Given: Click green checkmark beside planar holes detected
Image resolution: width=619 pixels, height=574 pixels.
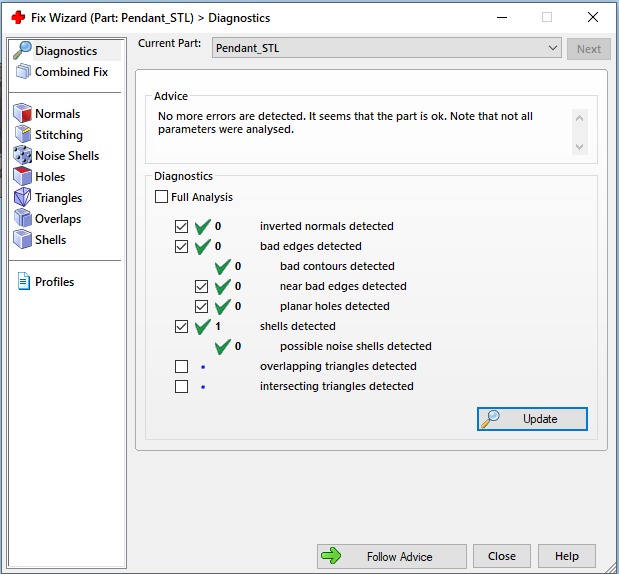Looking at the screenshot, I should point(223,306).
